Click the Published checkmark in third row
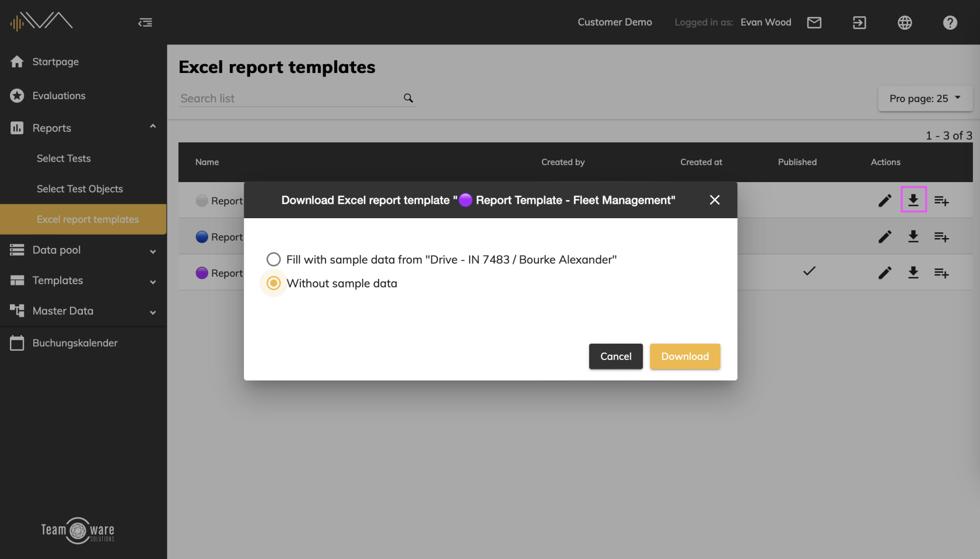This screenshot has width=980, height=559. point(809,271)
